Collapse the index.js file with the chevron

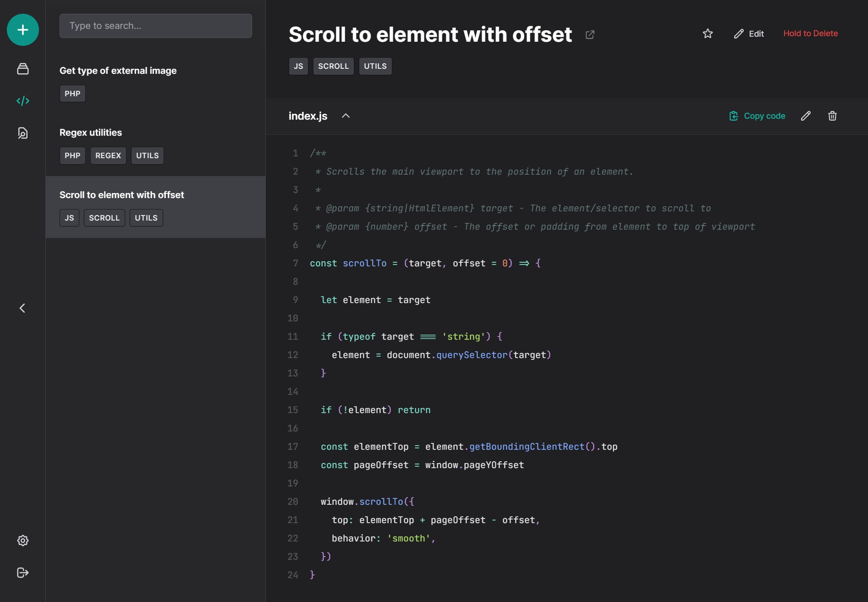346,116
